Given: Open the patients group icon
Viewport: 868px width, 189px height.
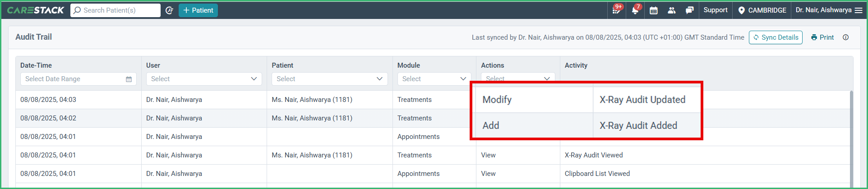Looking at the screenshot, I should pyautogui.click(x=672, y=10).
